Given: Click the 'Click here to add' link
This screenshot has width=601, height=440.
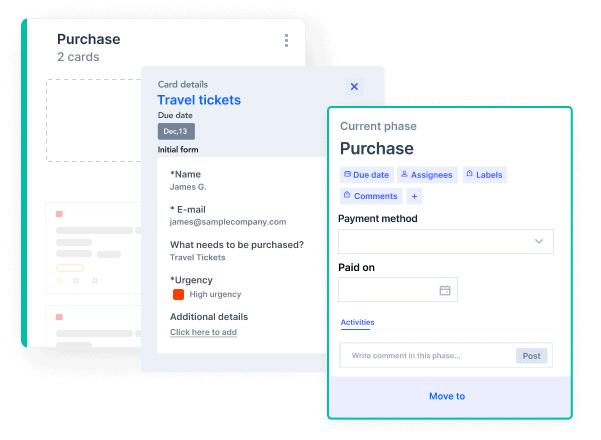Looking at the screenshot, I should (203, 332).
